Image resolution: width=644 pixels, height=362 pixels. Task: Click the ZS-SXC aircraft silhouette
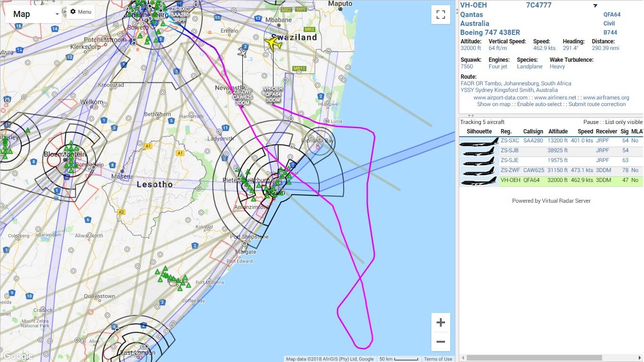pyautogui.click(x=479, y=141)
